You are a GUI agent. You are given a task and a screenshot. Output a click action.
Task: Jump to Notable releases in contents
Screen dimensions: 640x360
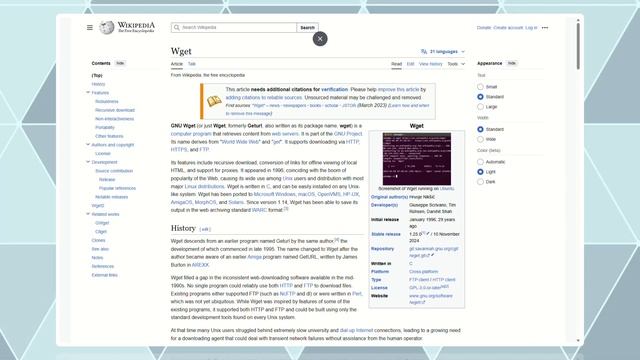[111, 197]
